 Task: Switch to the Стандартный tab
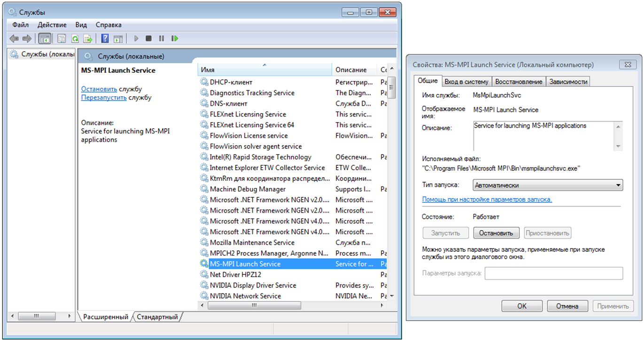tap(157, 317)
